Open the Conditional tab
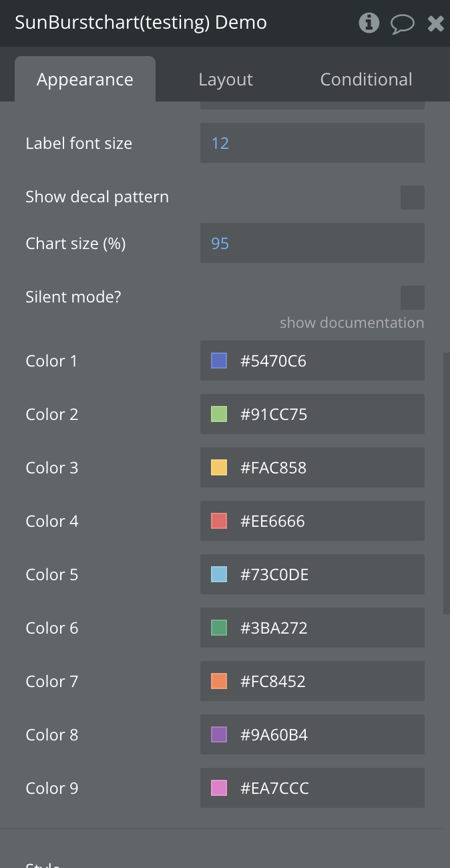 coord(366,79)
